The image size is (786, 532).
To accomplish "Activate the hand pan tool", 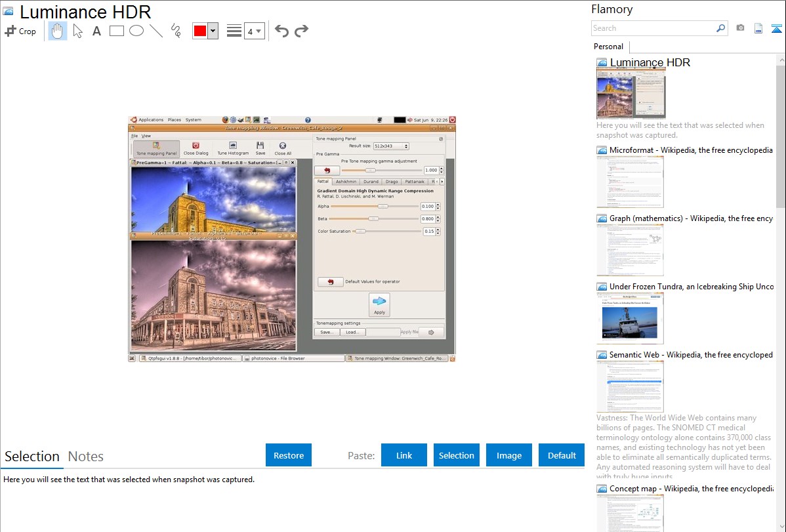I will click(58, 31).
